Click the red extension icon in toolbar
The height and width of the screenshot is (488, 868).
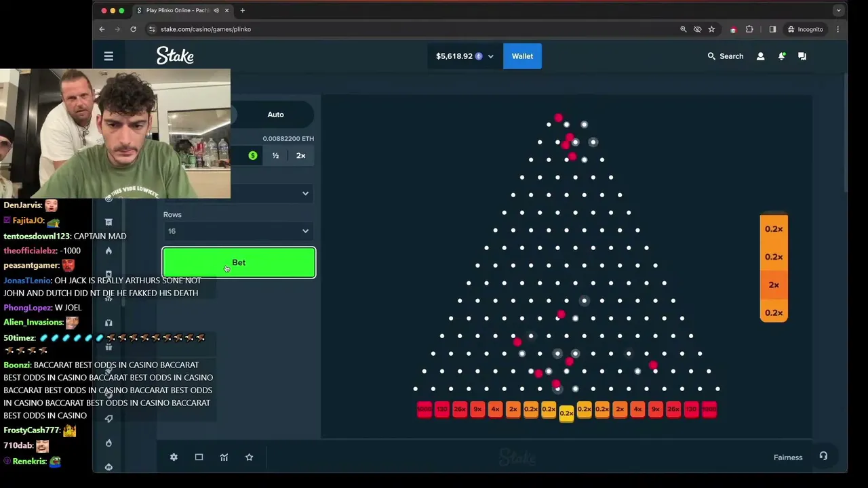point(733,29)
